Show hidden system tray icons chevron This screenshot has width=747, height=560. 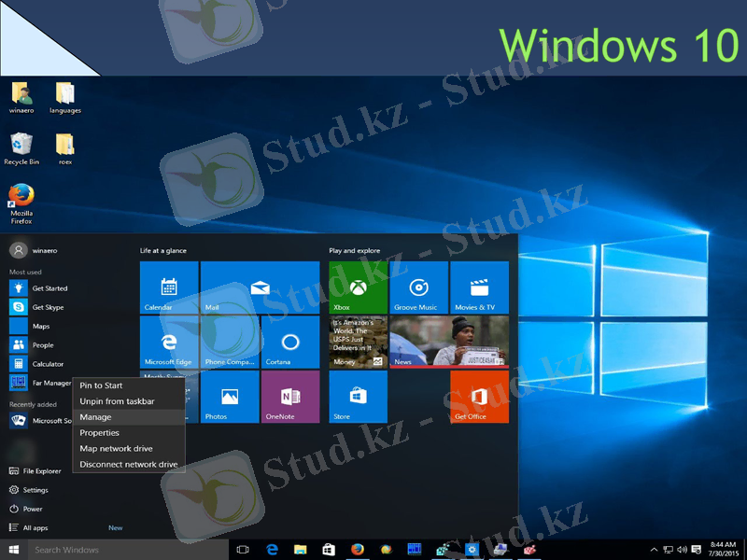[x=654, y=550]
